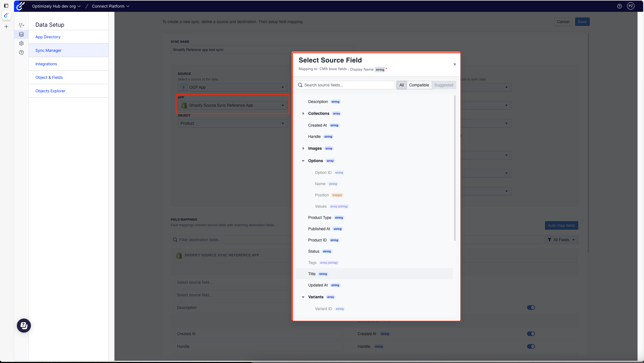Select the All filter tab

[x=401, y=85]
